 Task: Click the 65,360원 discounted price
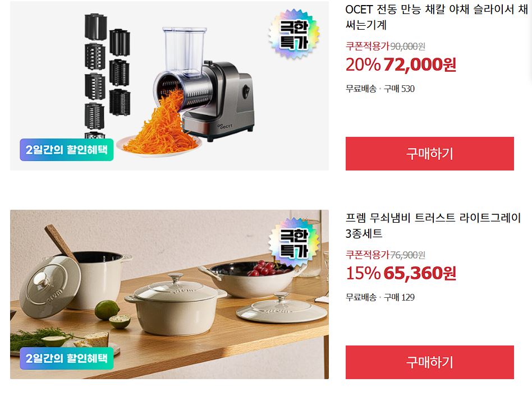(420, 273)
